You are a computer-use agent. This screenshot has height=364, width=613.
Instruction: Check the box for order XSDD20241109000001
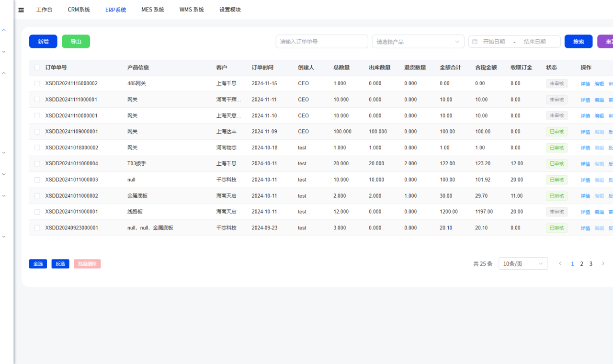(37, 132)
